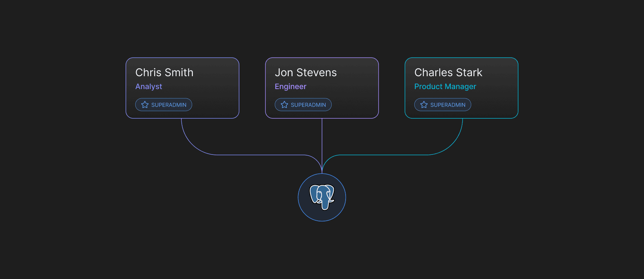Click star icon in Chris Smith's badge
This screenshot has height=279, width=644.
pyautogui.click(x=145, y=105)
